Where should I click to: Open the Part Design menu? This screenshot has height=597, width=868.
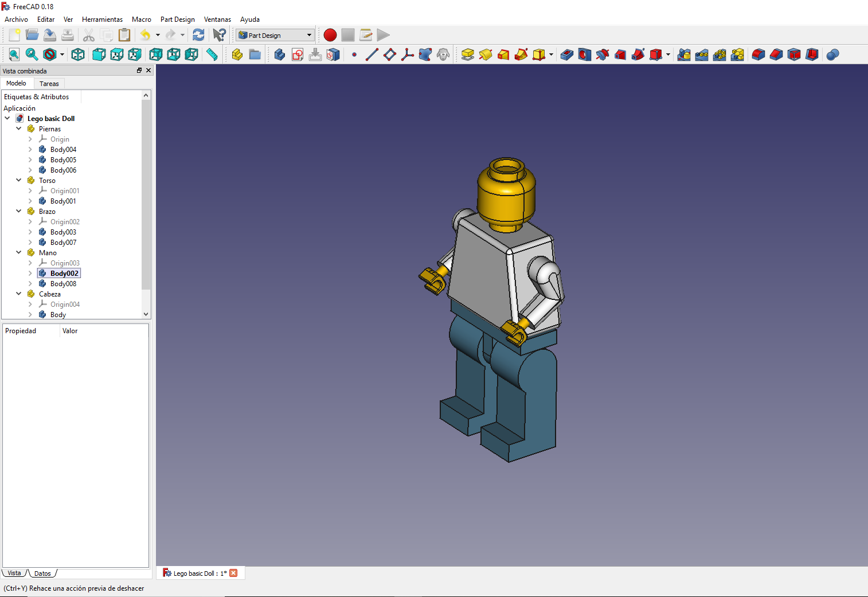(x=178, y=19)
